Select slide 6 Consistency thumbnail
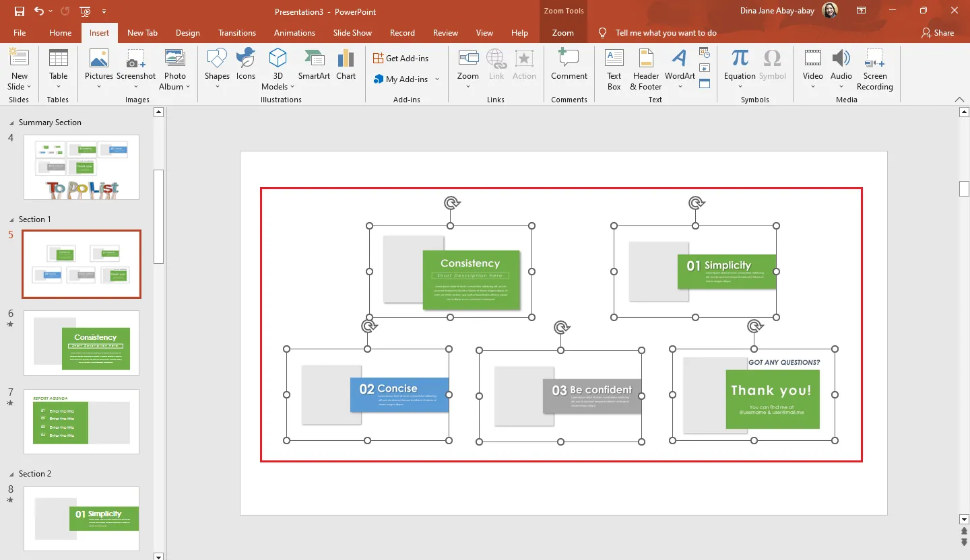Image resolution: width=970 pixels, height=560 pixels. (82, 343)
